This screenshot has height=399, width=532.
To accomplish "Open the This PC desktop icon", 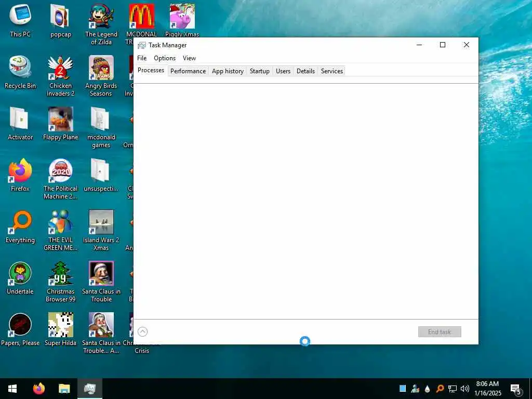I will click(x=20, y=20).
